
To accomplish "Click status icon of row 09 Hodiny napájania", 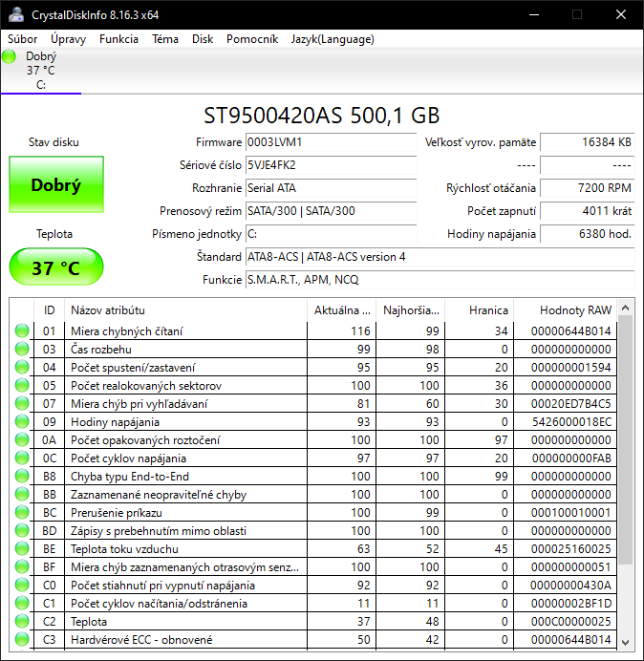I will point(22,421).
